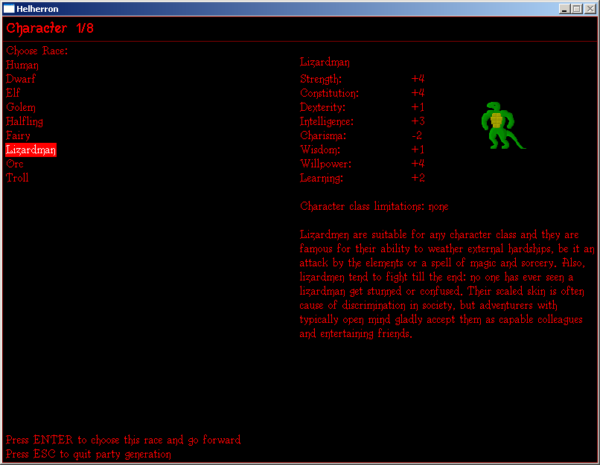Choose the Halfling race

coord(25,121)
